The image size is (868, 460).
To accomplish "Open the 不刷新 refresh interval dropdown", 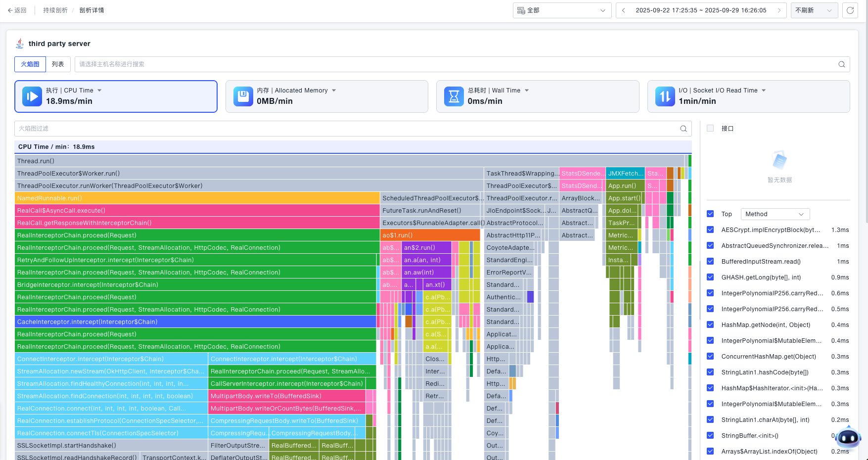I will pyautogui.click(x=814, y=10).
